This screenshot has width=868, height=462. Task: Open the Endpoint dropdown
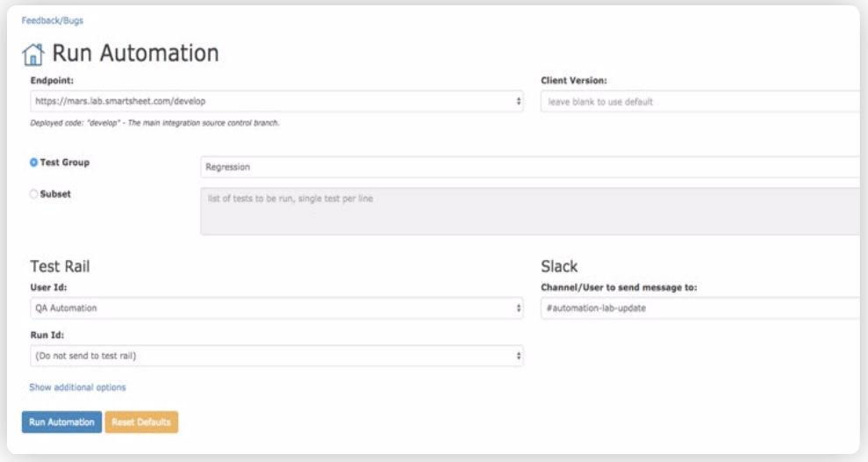276,101
